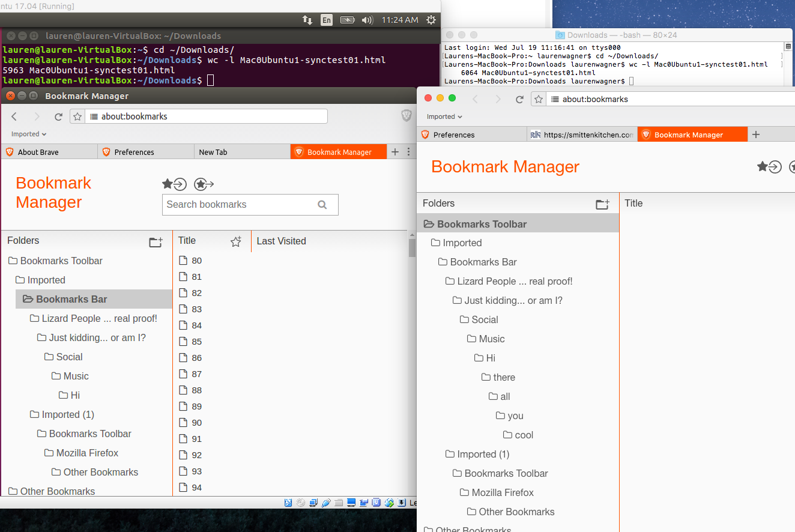
Task: Reload the page in the Mac Brave window
Action: click(x=520, y=99)
